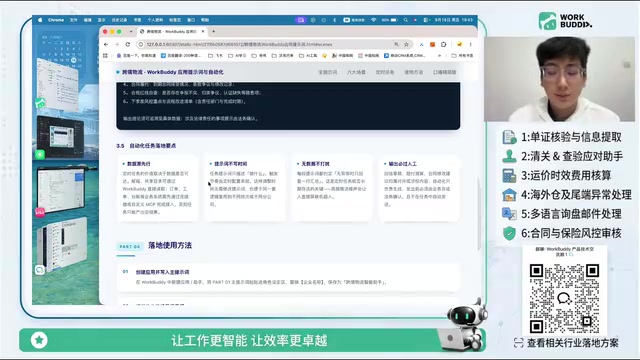This screenshot has width=640, height=360.
Task: Click the page vertical scrollbar
Action: click(x=478, y=213)
